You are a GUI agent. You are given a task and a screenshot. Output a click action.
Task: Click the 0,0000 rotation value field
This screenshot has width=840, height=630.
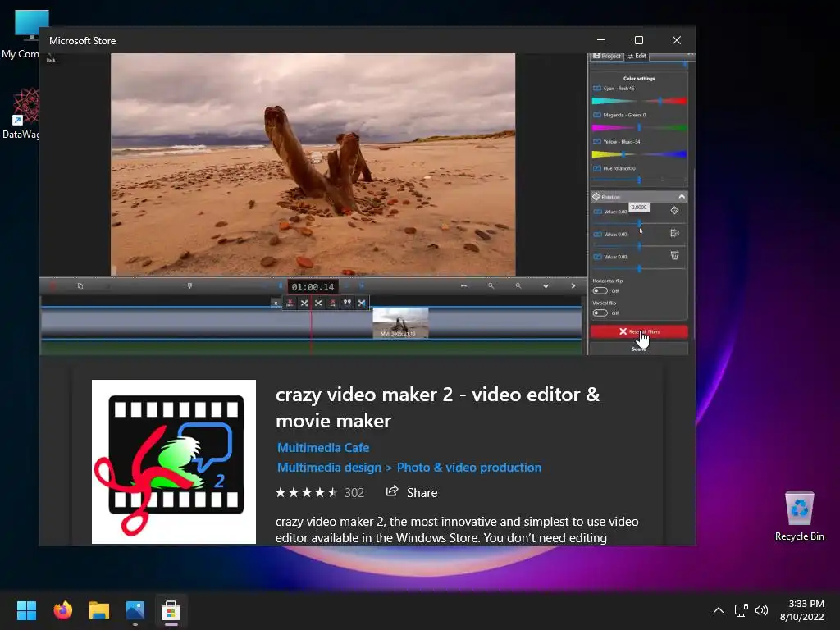pos(638,208)
